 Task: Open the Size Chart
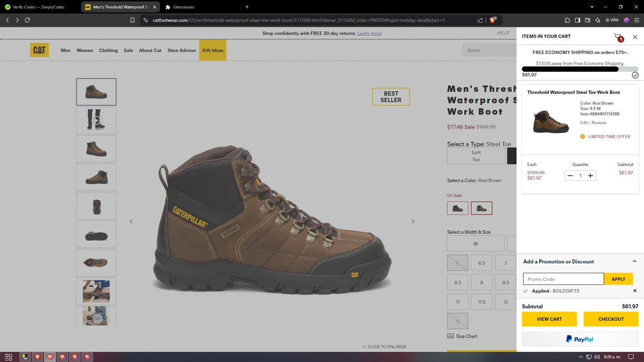point(462,336)
